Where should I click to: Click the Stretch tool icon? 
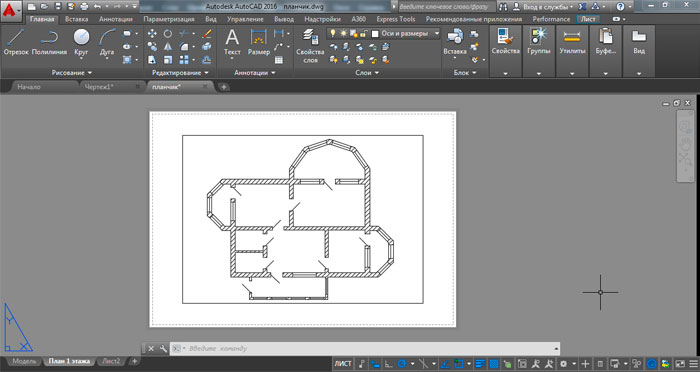[152, 59]
